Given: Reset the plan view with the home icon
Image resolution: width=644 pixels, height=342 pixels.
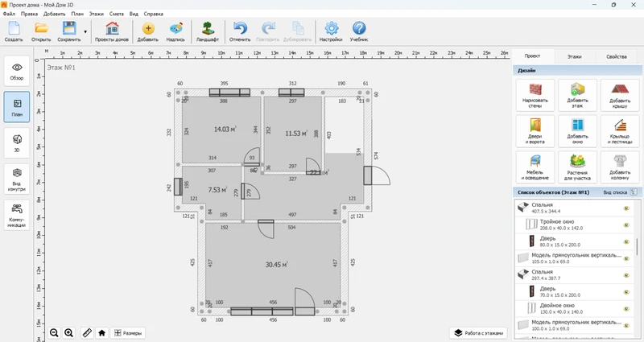Looking at the screenshot, I should pyautogui.click(x=102, y=333).
